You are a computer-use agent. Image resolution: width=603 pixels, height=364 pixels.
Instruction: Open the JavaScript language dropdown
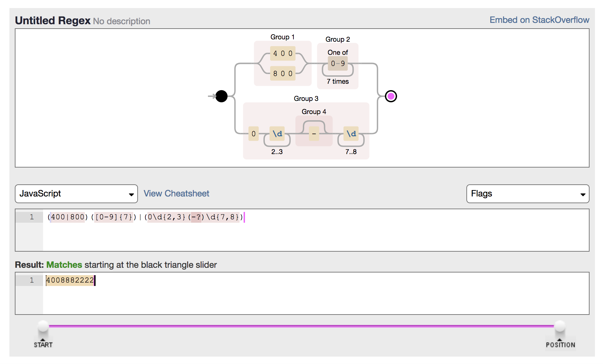pos(76,194)
